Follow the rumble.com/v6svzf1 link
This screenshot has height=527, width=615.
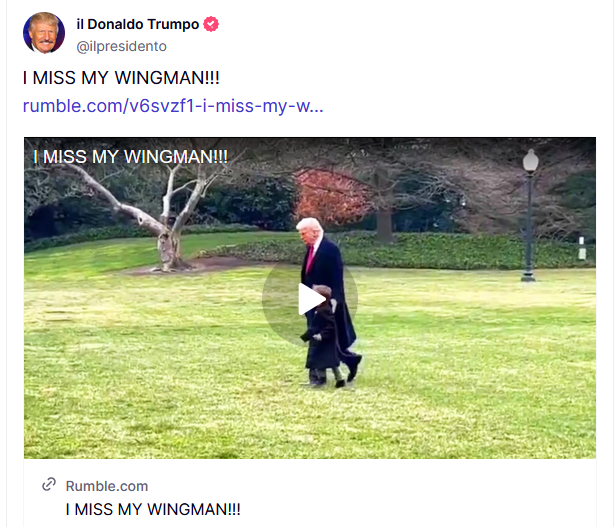point(173,106)
